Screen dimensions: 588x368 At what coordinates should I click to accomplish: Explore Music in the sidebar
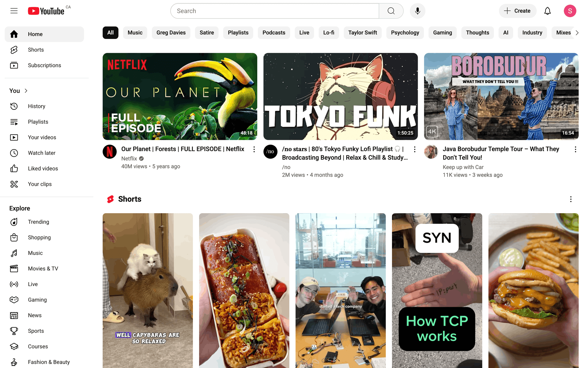pos(44,253)
